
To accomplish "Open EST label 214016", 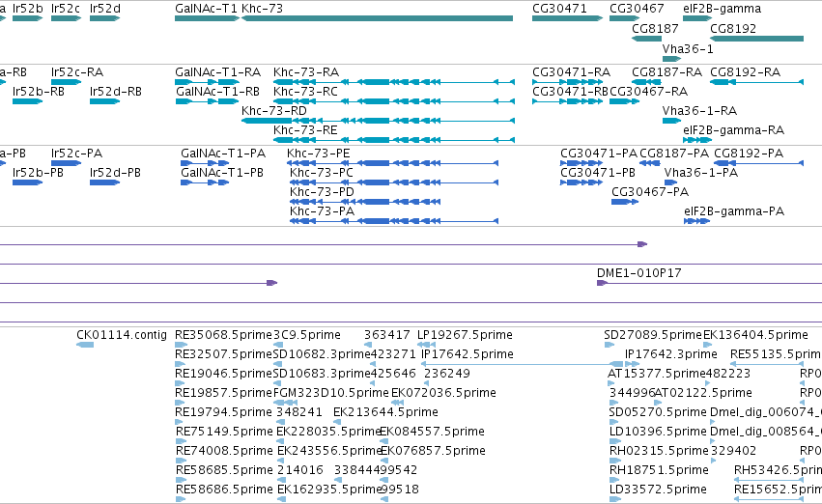I will pos(299,470).
